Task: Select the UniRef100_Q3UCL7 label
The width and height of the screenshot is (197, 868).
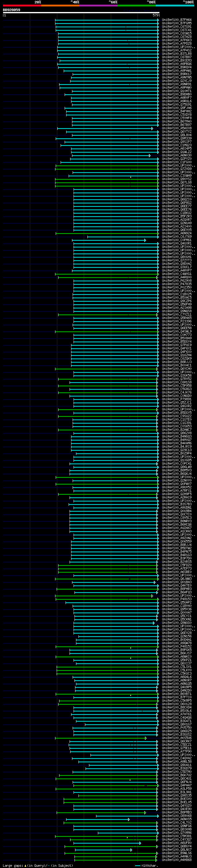Action: (x=177, y=267)
